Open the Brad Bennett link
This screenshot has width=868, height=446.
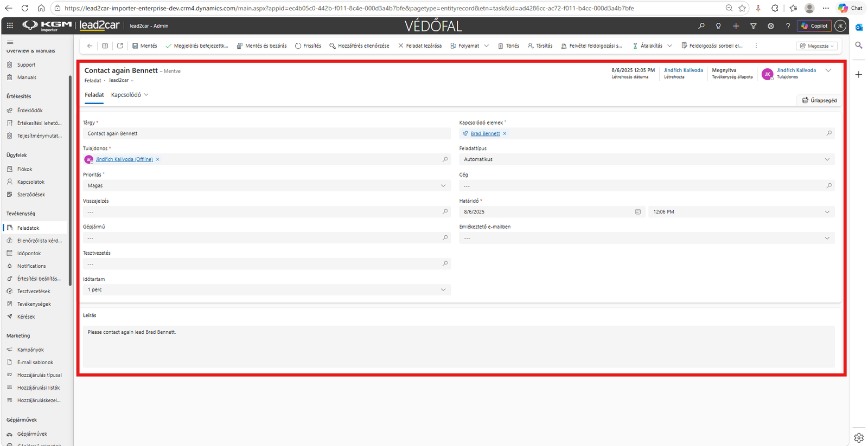tap(485, 133)
